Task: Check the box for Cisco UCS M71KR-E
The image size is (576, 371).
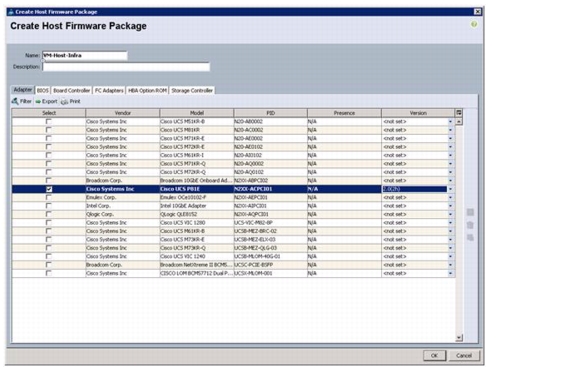Action: coord(48,138)
